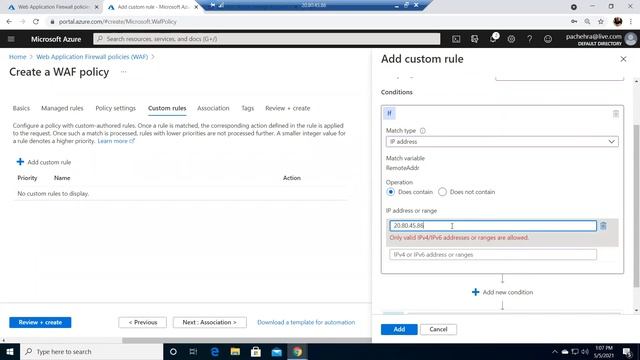Open Web Application Firewall policies breadcrumb
The width and height of the screenshot is (640, 360).
(x=92, y=57)
